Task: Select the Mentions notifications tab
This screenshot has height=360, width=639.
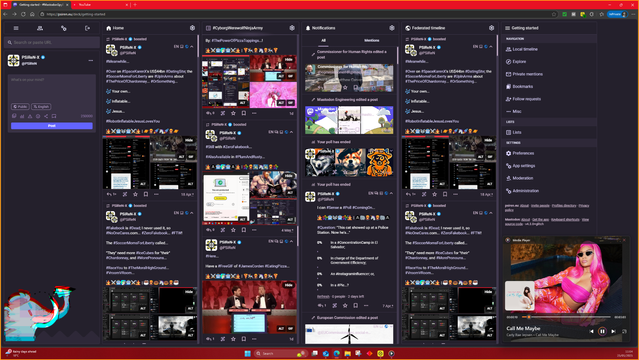Action: coord(371,40)
